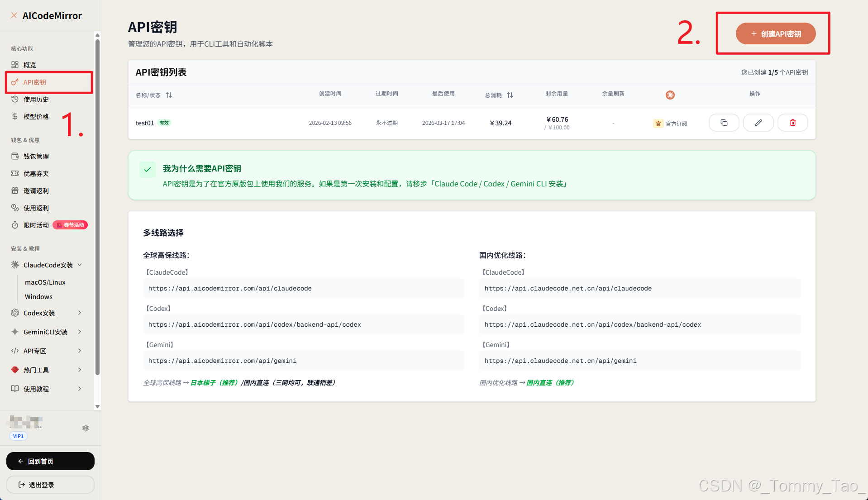Copy the test01 API key

[724, 123]
